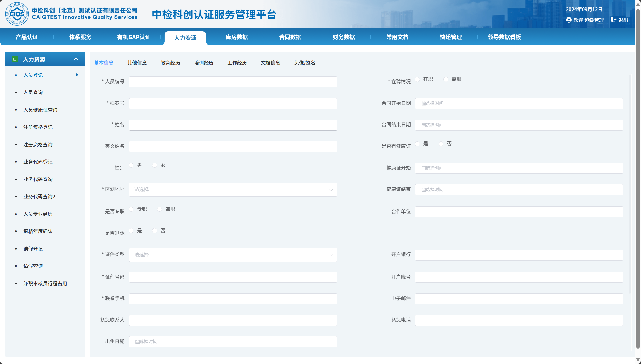Open the 区划地址 dropdown
The image size is (641, 364).
click(x=233, y=190)
